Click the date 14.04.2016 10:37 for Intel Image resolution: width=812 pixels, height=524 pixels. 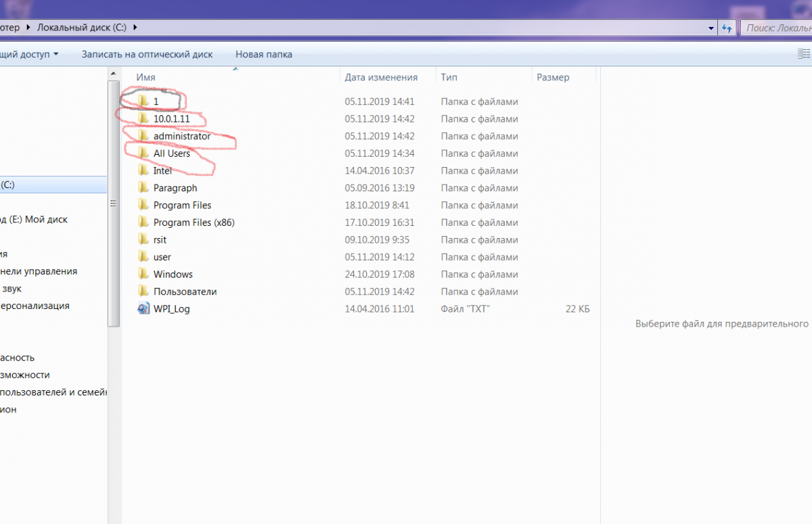(x=380, y=171)
